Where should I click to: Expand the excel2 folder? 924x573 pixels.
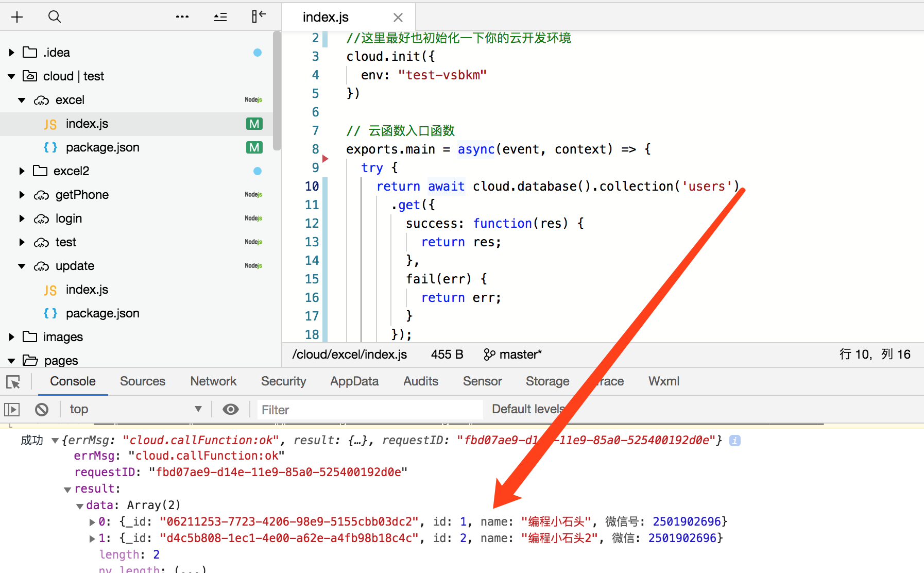(x=22, y=171)
